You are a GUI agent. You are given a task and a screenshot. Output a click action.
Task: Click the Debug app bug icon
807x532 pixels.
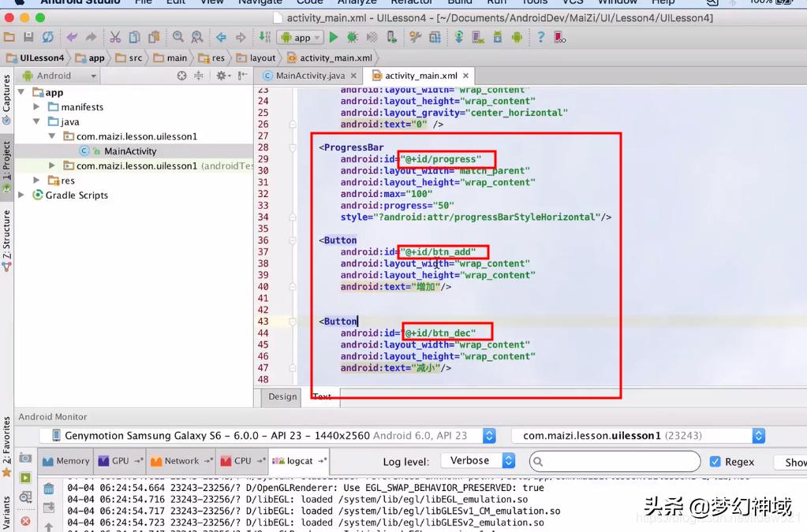tap(352, 37)
